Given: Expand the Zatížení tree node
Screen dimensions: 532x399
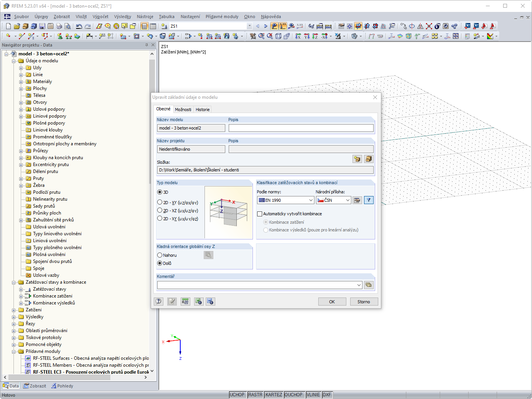Looking at the screenshot, I should coord(14,310).
